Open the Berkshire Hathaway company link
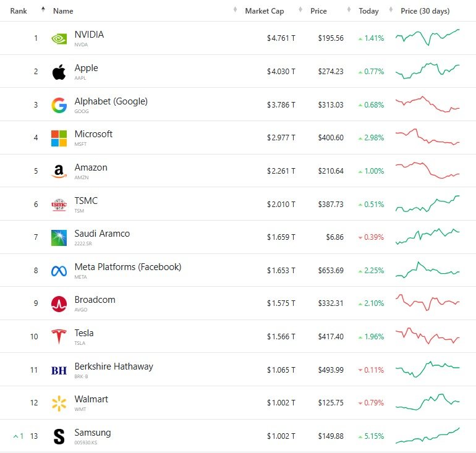476x453 pixels. tap(114, 366)
